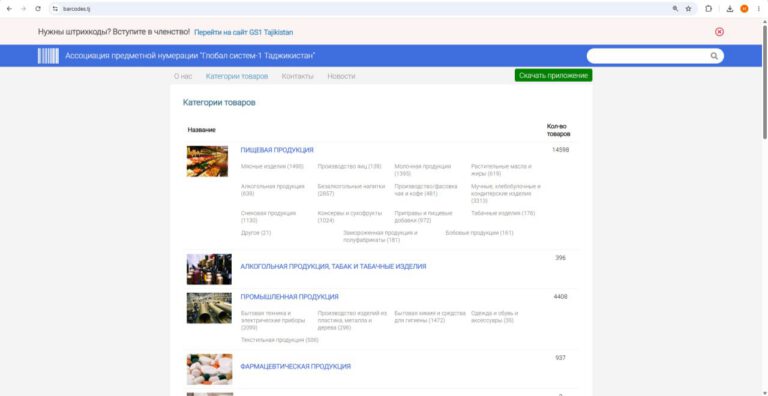Bookmark this page with the star icon

click(688, 9)
